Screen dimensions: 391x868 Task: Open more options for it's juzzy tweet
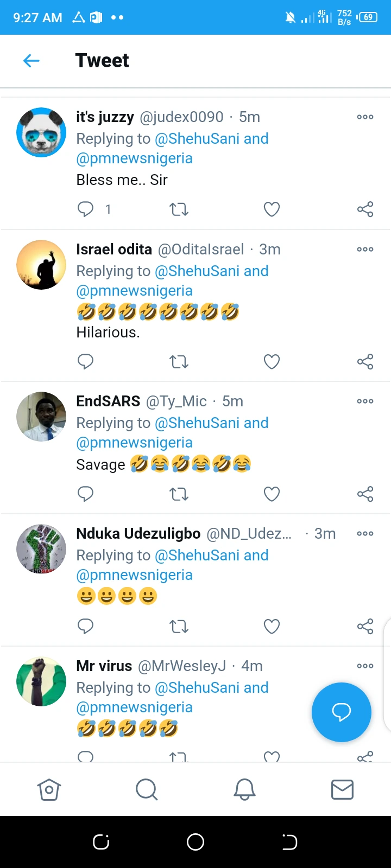click(365, 117)
